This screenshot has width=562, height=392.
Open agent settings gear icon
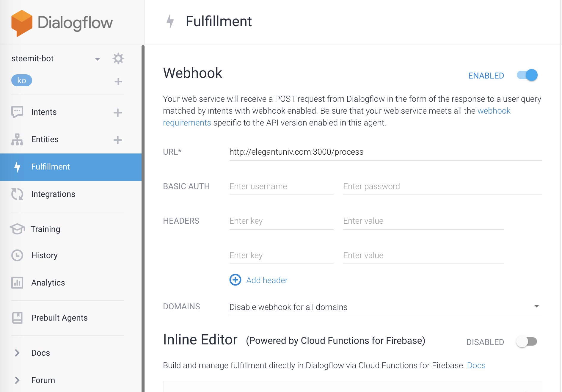click(x=118, y=59)
